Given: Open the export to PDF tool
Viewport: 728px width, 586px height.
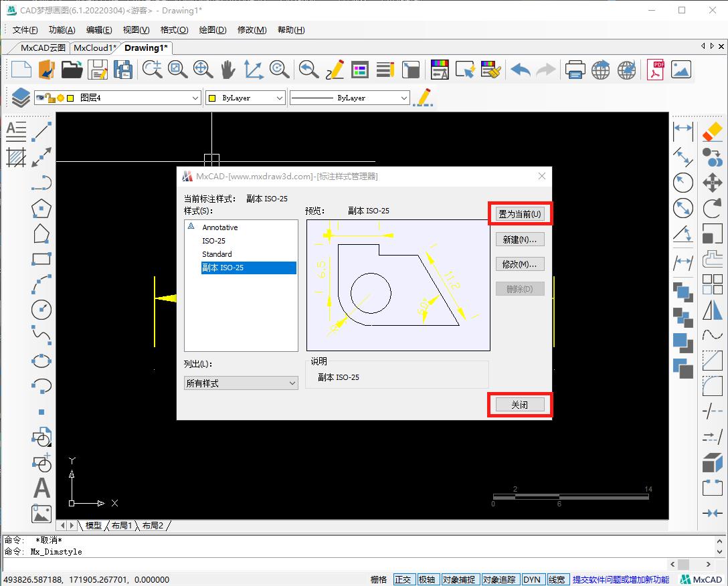Looking at the screenshot, I should (654, 70).
